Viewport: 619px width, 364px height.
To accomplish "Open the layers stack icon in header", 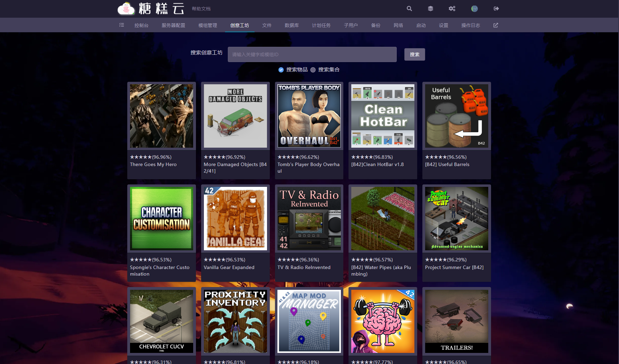I will coord(430,9).
